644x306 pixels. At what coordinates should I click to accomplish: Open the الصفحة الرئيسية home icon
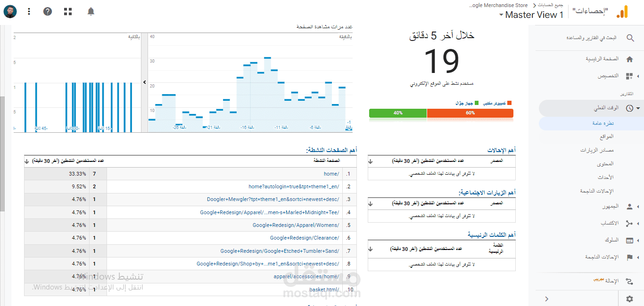(629, 58)
